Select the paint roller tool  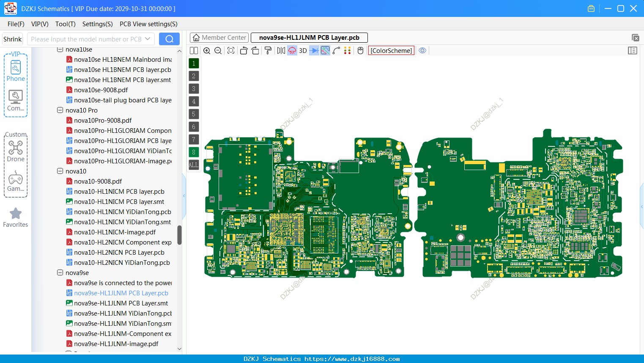pos(268,51)
